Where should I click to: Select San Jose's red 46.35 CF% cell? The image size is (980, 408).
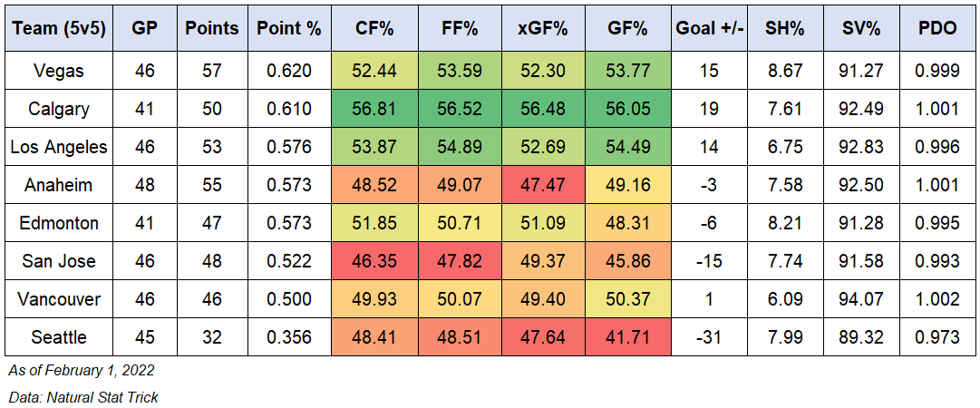click(374, 261)
